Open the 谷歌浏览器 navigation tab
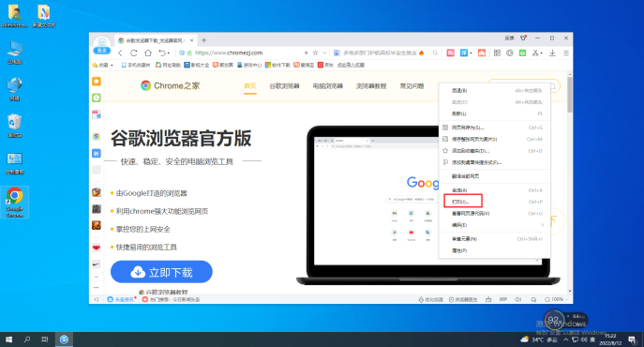This screenshot has height=347, width=644. (284, 86)
